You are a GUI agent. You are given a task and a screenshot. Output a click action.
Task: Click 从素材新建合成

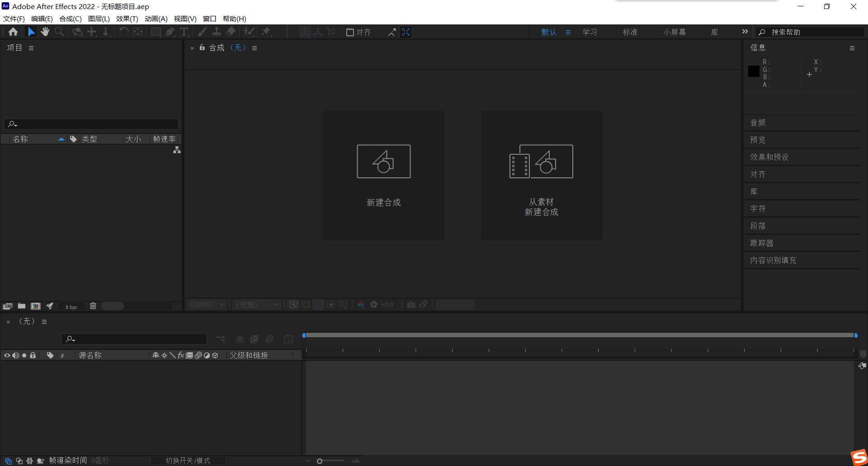click(x=541, y=176)
